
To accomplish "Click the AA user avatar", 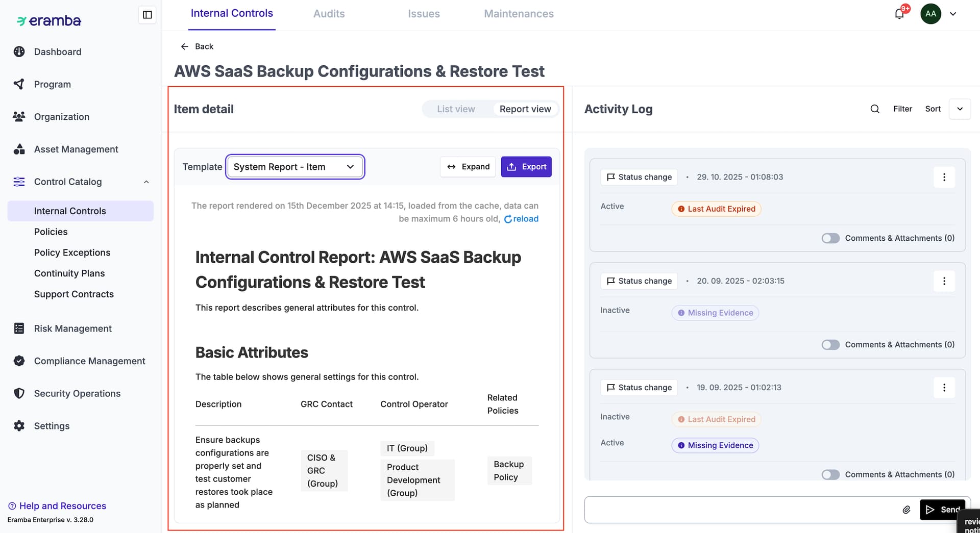I will click(x=930, y=14).
